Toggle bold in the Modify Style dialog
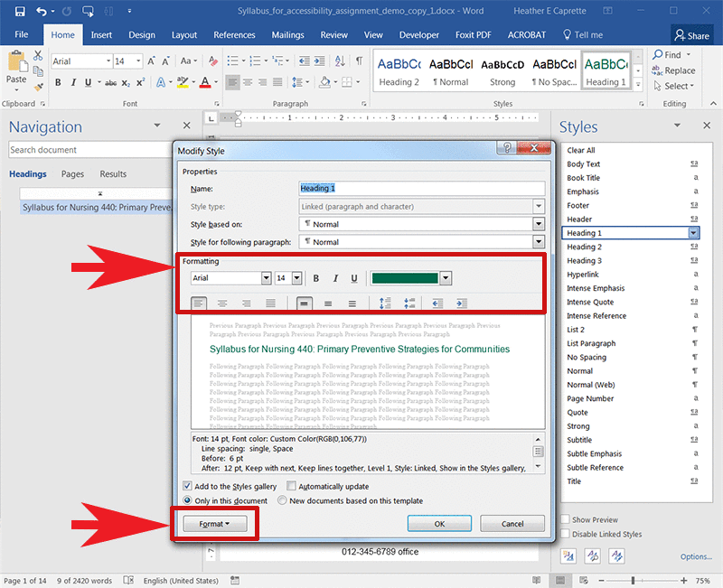 (x=316, y=278)
